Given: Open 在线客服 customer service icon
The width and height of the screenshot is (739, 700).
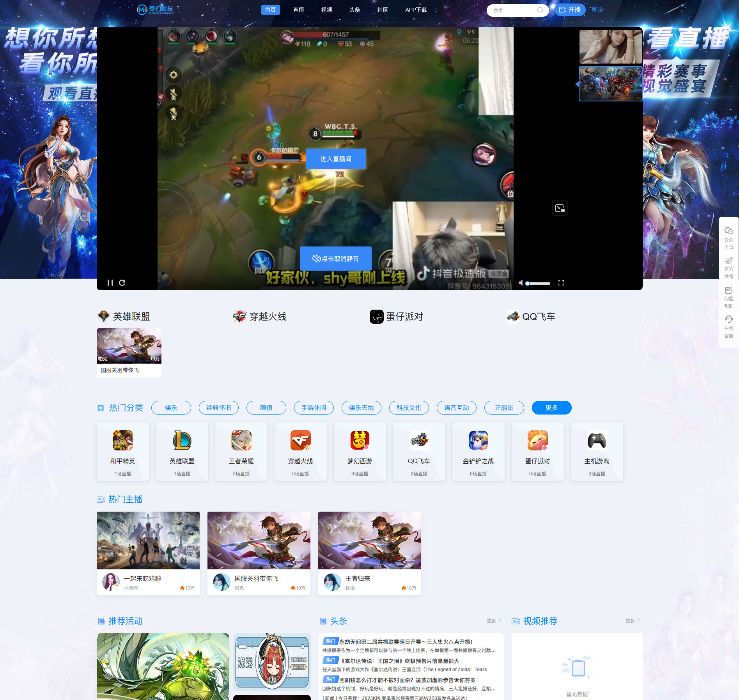Looking at the screenshot, I should click(729, 327).
